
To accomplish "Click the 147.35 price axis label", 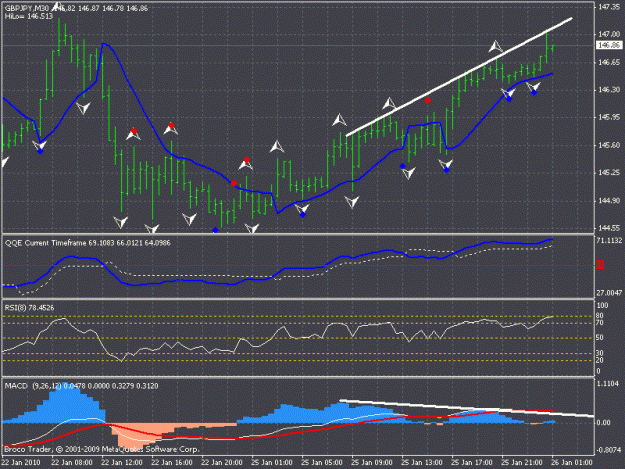I will (x=609, y=7).
